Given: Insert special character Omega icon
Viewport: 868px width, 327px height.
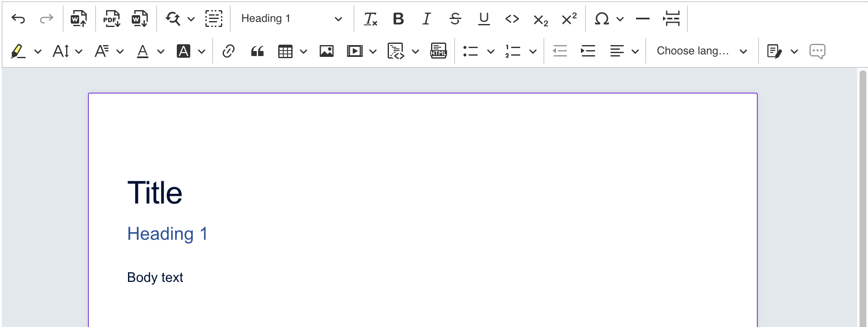Looking at the screenshot, I should click(x=602, y=19).
